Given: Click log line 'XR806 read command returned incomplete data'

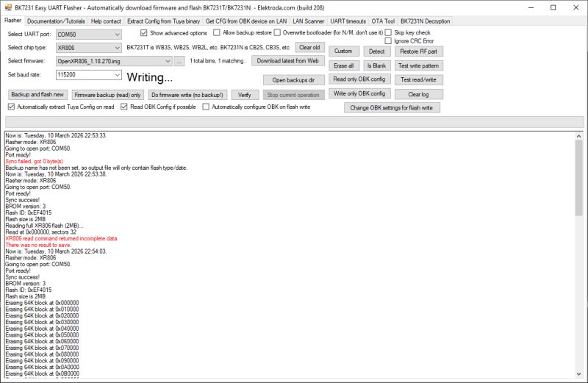Looking at the screenshot, I should (x=61, y=239).
